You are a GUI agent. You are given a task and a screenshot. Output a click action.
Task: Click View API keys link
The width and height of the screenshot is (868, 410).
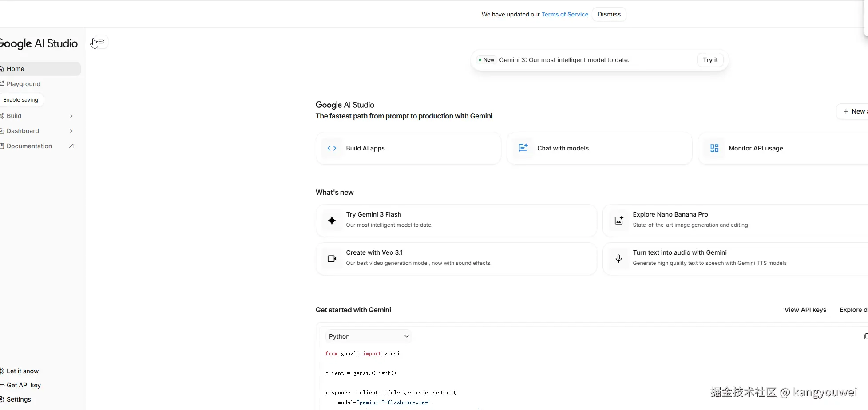tap(805, 310)
